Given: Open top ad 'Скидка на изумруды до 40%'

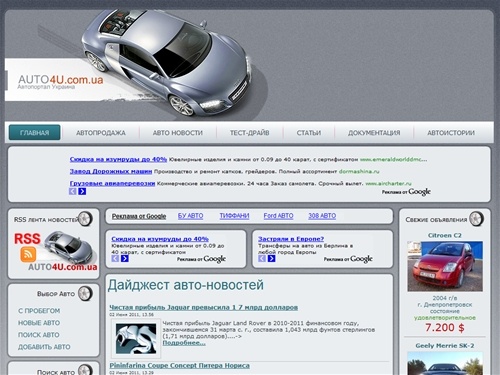Looking at the screenshot, I should 118,159.
